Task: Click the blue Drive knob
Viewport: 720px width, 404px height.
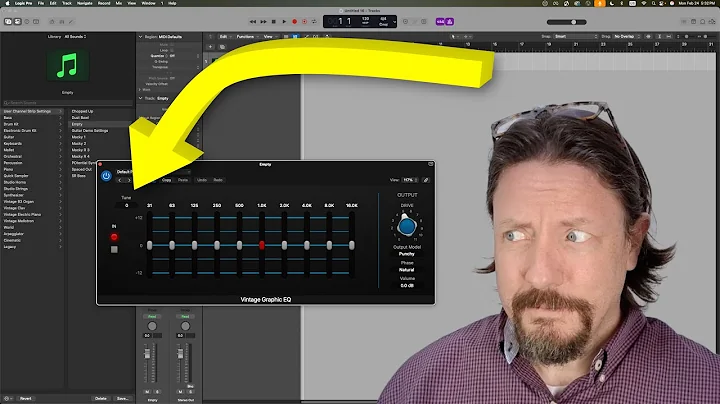Action: (x=407, y=226)
